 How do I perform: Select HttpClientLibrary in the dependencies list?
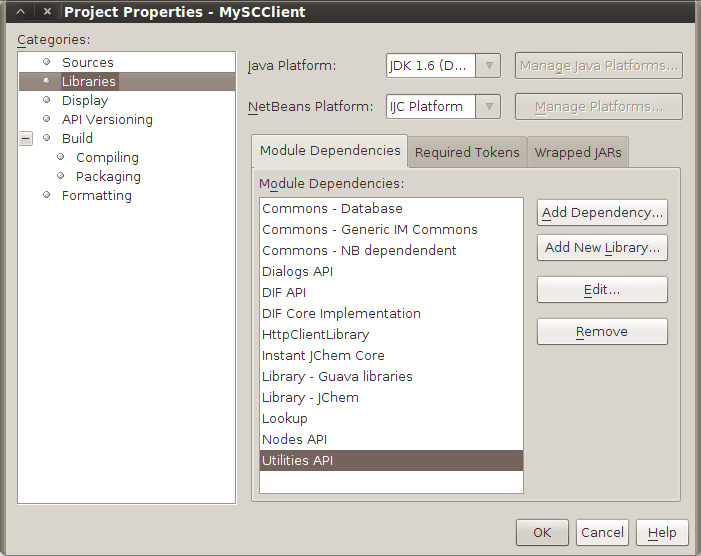point(315,334)
